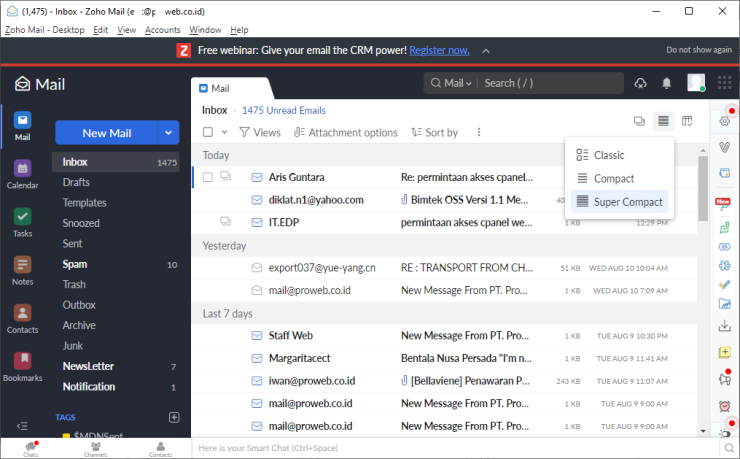This screenshot has width=740, height=459.
Task: Open Attachment options
Action: coord(345,133)
